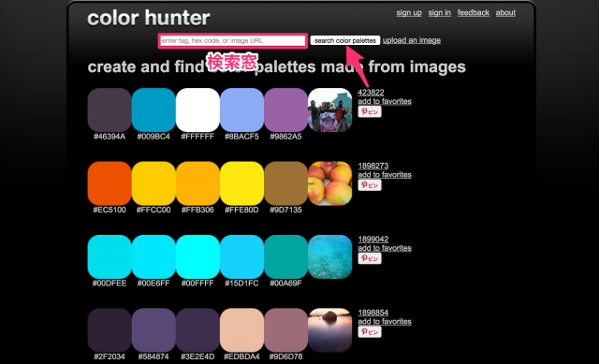Open the about link
599x364 pixels.
(505, 12)
